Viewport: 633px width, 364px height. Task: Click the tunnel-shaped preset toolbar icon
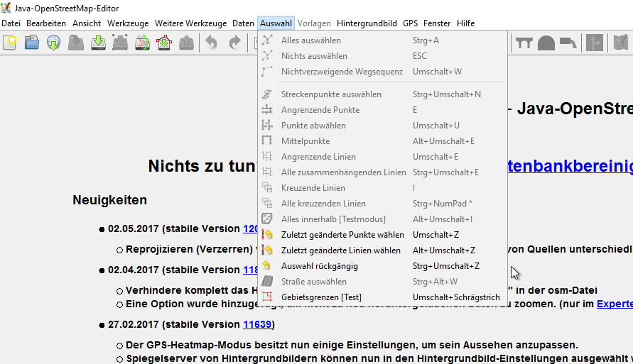click(x=546, y=43)
